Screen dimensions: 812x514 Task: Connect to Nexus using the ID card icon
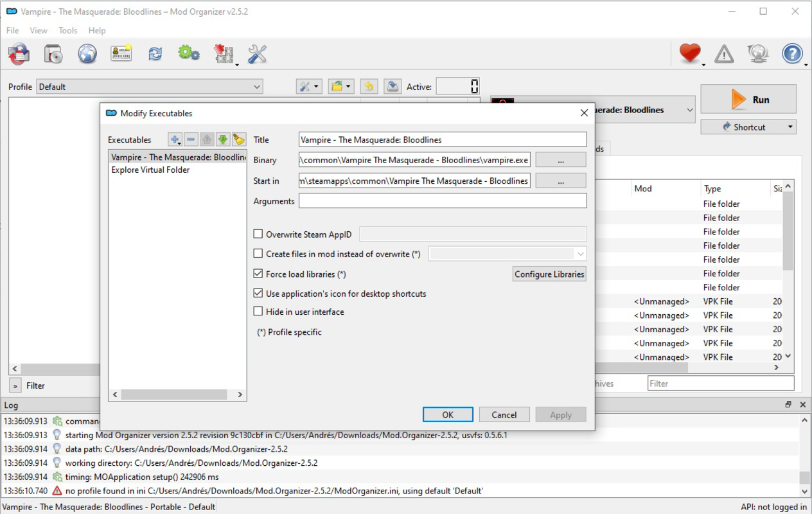[x=121, y=54]
